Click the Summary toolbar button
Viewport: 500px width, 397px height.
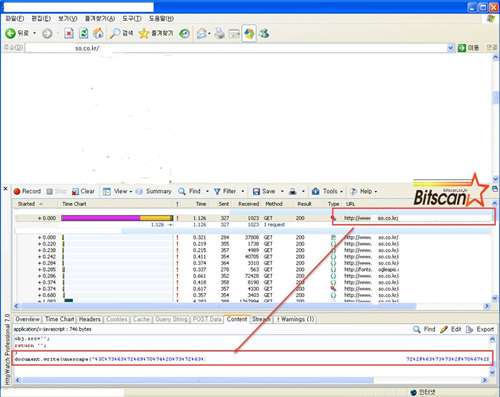click(x=154, y=191)
